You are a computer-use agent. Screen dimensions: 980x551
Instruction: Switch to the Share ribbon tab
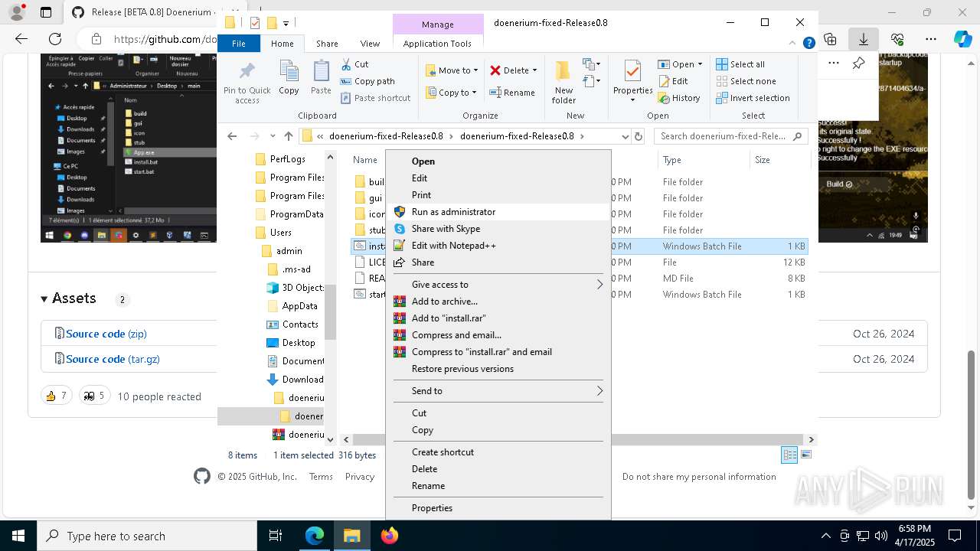point(327,44)
